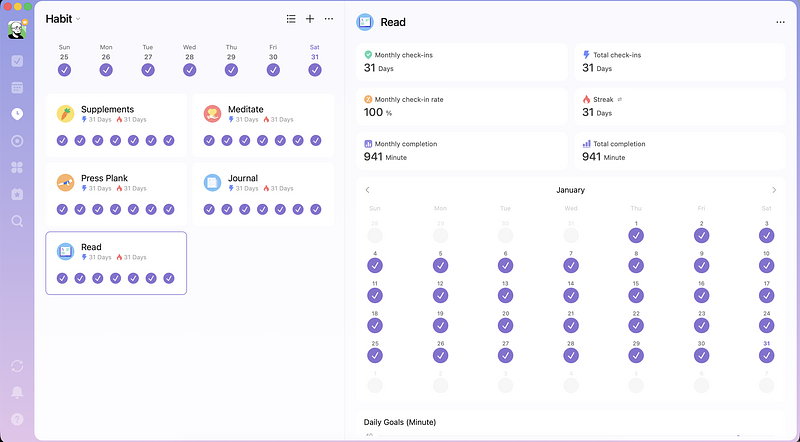Open Read detail more options ellipsis
This screenshot has height=442, width=800.
(780, 22)
